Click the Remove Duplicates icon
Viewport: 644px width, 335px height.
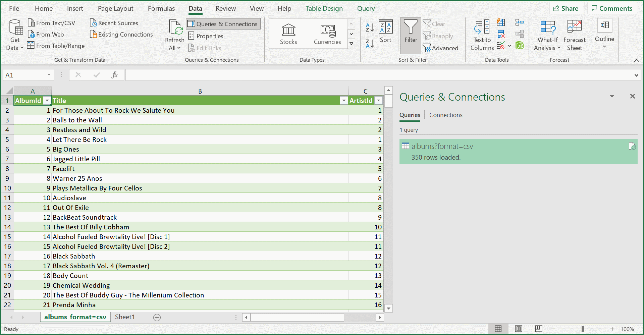click(x=501, y=34)
